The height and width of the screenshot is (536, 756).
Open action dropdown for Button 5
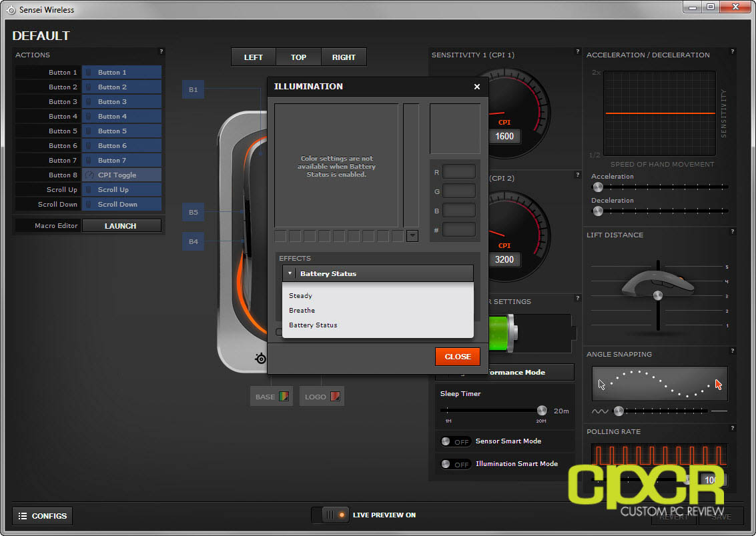121,131
